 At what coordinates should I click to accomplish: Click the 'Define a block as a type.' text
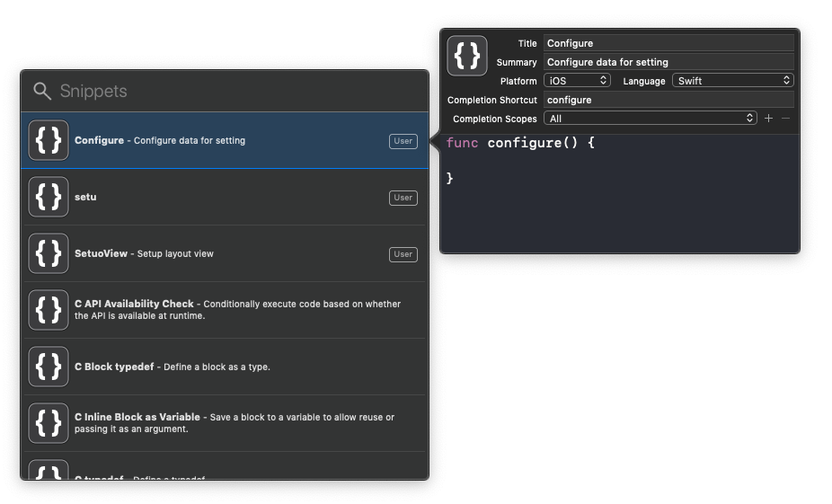pos(217,367)
